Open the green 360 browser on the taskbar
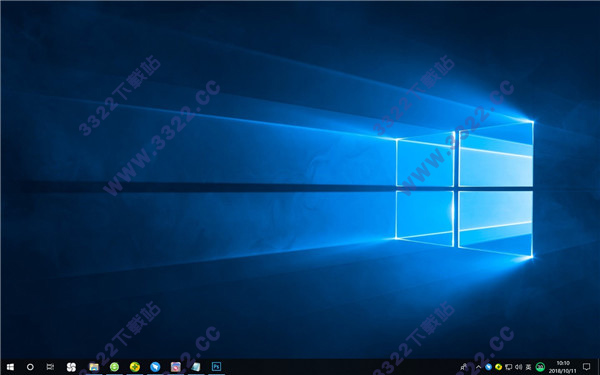 [114, 367]
